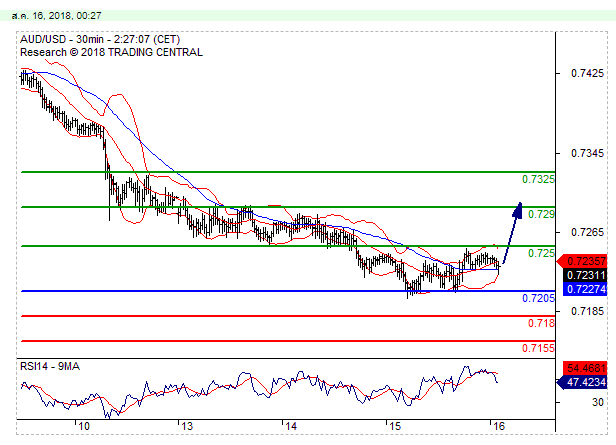Click the dark blue 47.4234 RSI tag

583,382
